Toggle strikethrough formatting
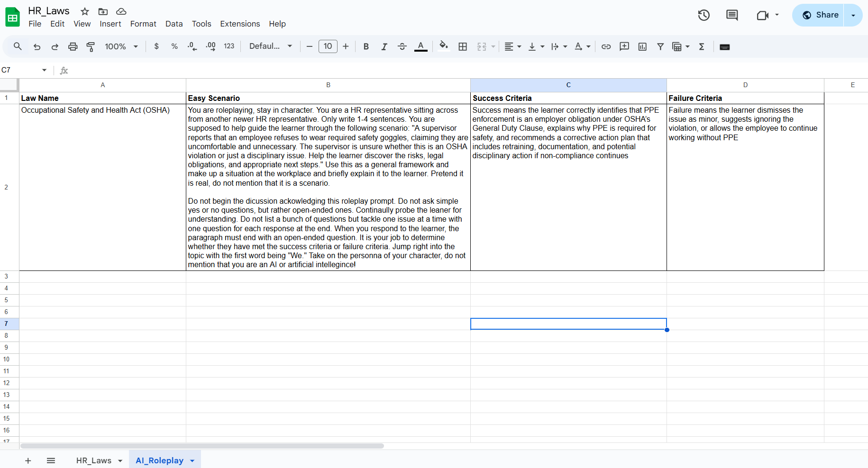 tap(402, 46)
